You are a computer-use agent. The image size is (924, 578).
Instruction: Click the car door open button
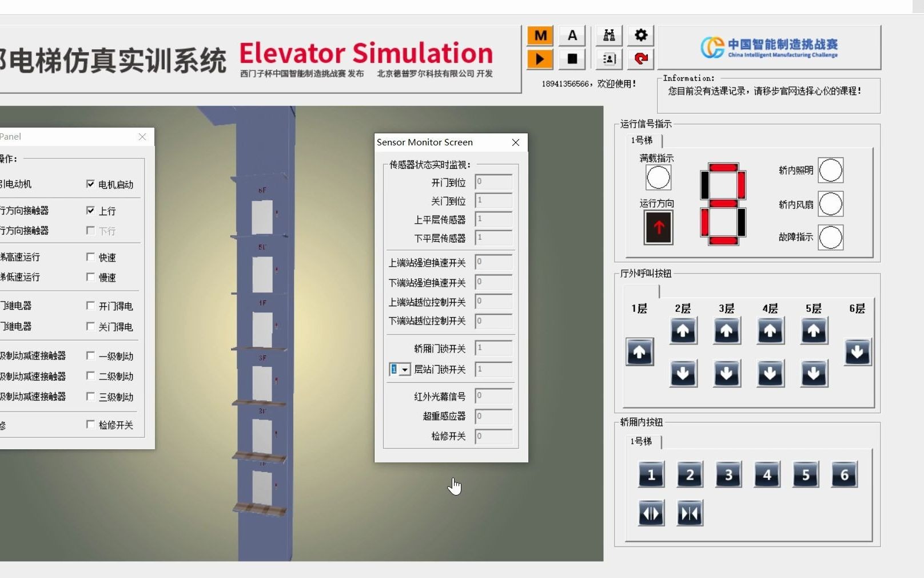(651, 513)
